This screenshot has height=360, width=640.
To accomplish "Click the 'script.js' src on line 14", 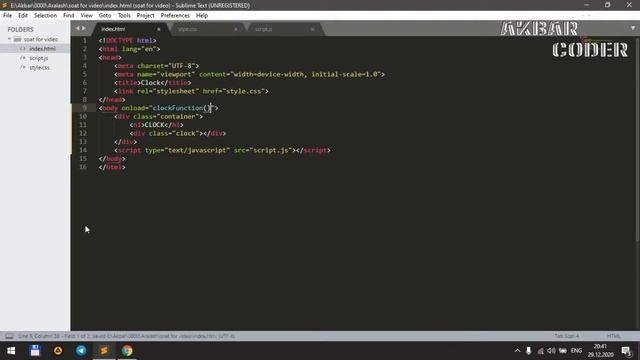I will point(270,150).
